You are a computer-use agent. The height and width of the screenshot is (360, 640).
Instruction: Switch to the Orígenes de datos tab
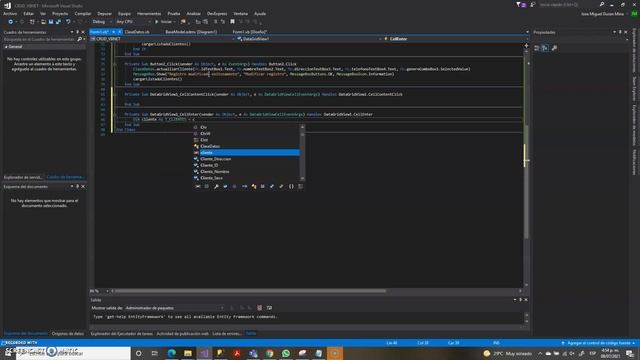pyautogui.click(x=68, y=333)
